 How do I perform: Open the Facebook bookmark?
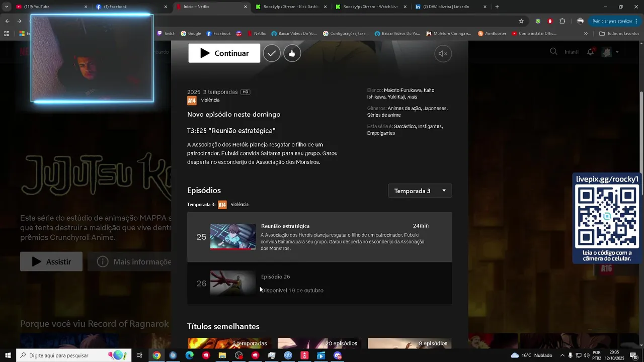[x=218, y=34]
